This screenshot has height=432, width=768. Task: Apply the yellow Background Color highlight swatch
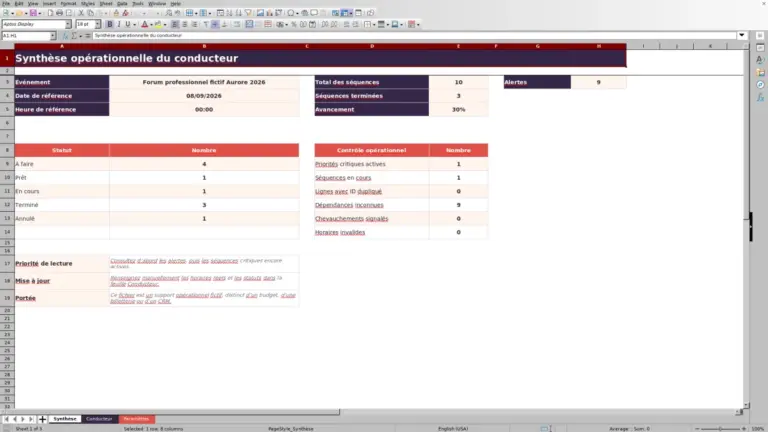(158, 24)
